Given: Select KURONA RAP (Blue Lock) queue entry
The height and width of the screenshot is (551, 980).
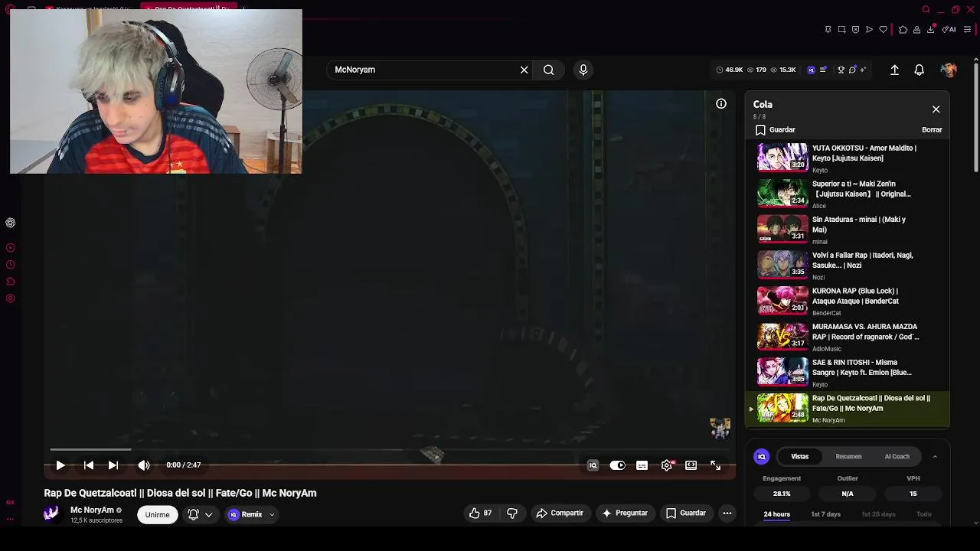Looking at the screenshot, I should pos(847,301).
